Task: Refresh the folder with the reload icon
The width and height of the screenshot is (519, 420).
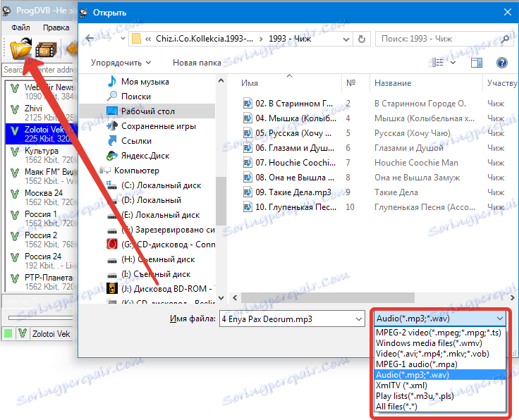Action: (x=362, y=39)
